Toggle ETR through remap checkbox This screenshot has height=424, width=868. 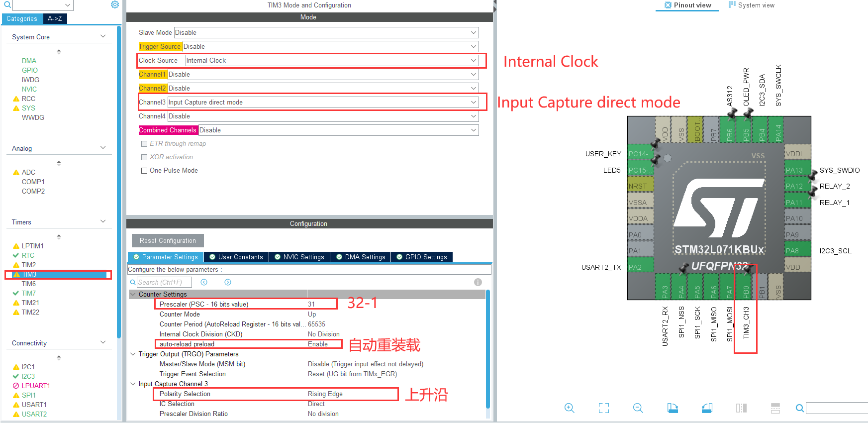144,144
